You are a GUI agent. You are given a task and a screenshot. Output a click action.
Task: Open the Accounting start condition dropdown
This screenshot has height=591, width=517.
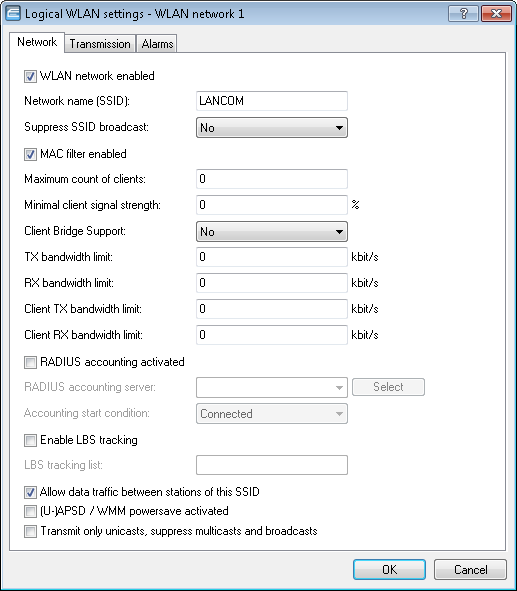[272, 413]
